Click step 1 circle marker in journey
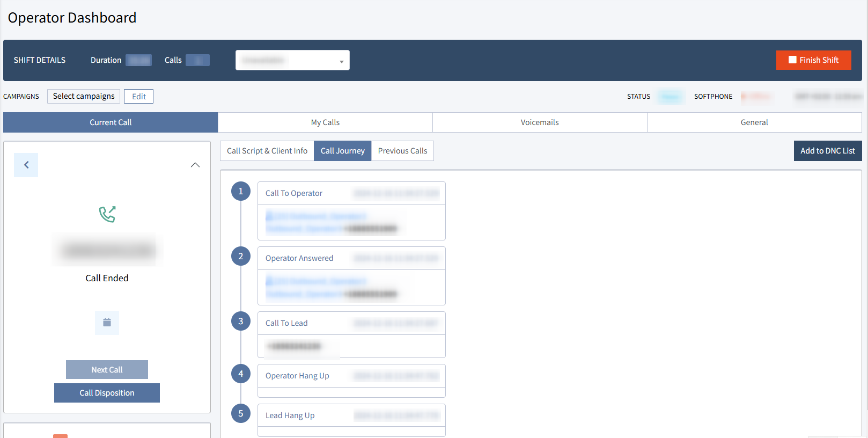 click(x=240, y=191)
